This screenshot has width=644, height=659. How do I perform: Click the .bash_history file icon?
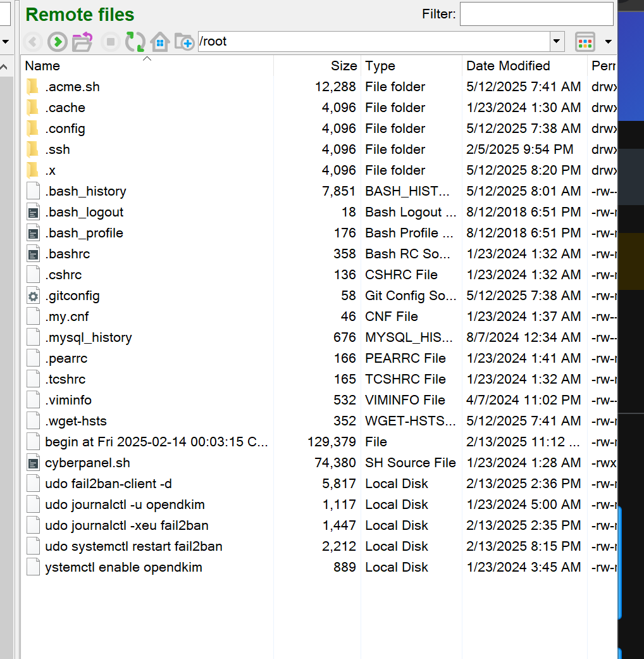pos(33,191)
